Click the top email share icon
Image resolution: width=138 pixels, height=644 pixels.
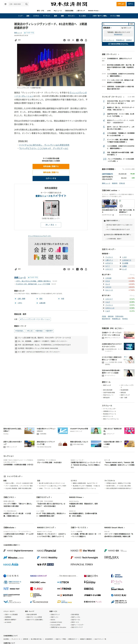tap(69, 40)
